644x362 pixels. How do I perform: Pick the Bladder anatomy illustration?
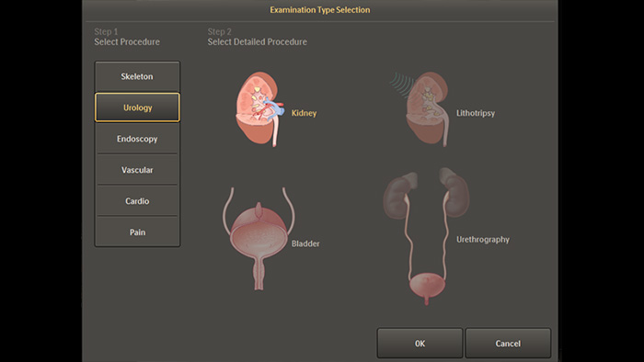[259, 239]
